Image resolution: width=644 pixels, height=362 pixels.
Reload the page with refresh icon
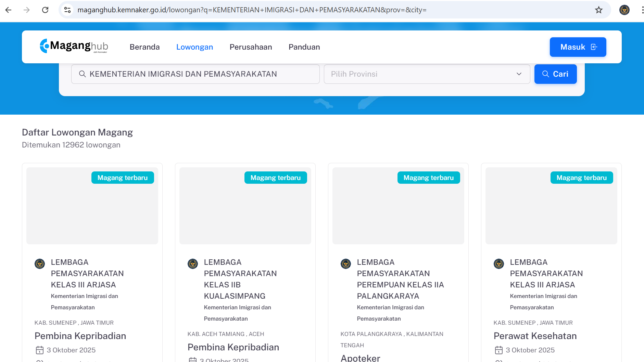point(45,10)
